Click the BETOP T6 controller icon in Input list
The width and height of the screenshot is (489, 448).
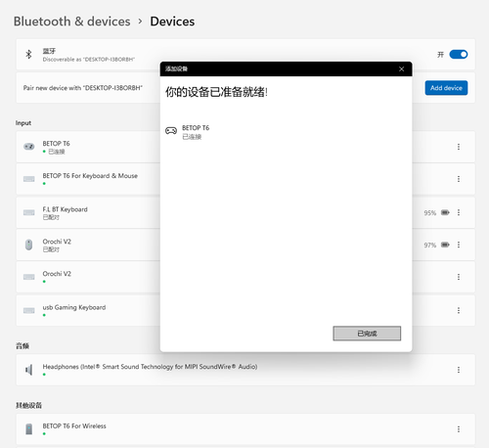tap(29, 147)
